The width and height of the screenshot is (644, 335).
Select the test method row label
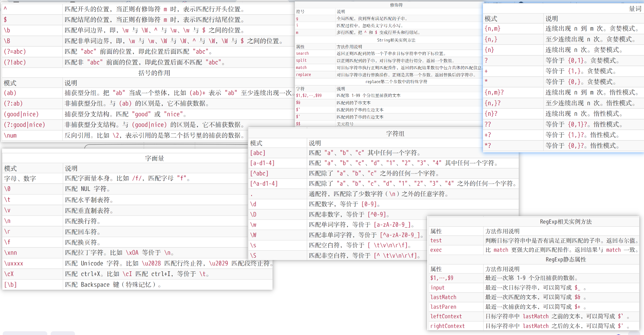(x=436, y=240)
